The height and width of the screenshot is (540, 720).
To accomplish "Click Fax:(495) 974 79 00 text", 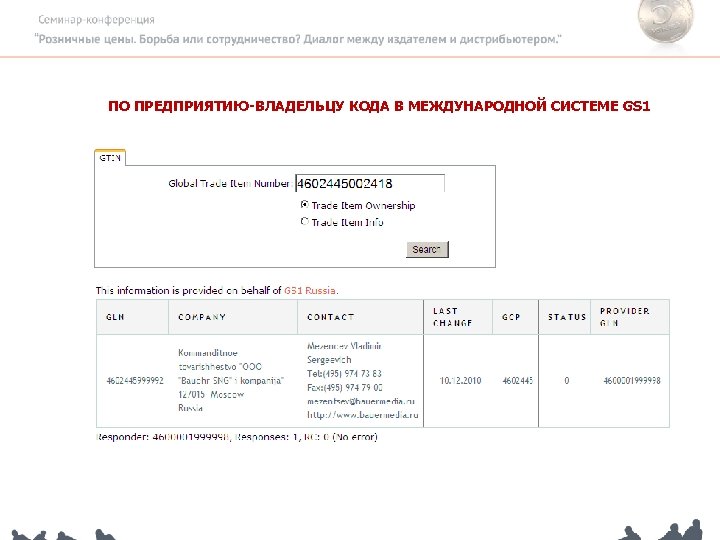I will click(x=345, y=388).
